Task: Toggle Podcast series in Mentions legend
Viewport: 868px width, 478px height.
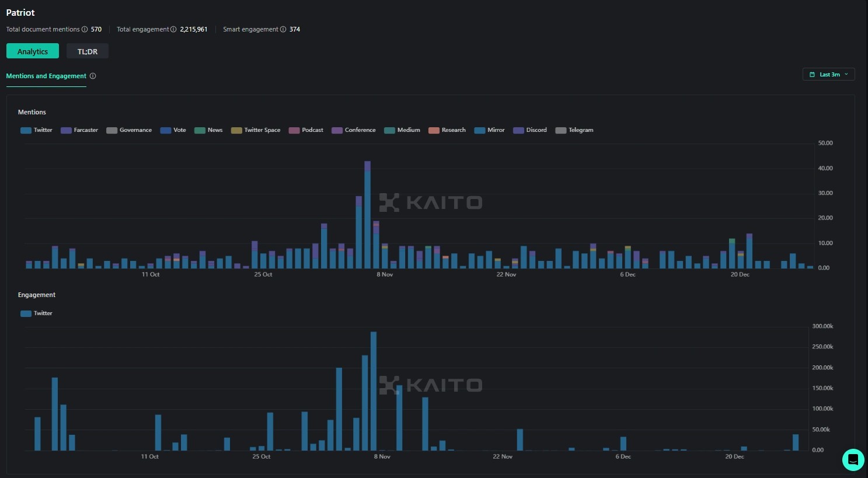Action: (x=306, y=130)
